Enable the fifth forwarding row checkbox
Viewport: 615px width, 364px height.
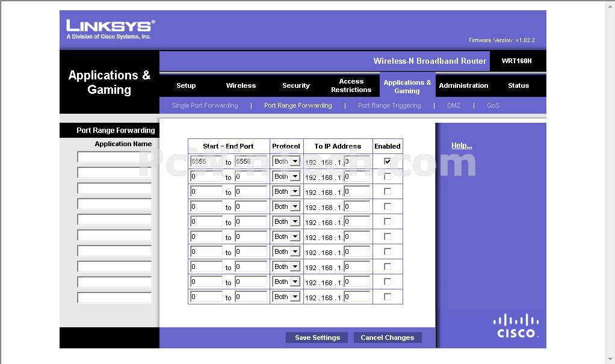(x=388, y=221)
